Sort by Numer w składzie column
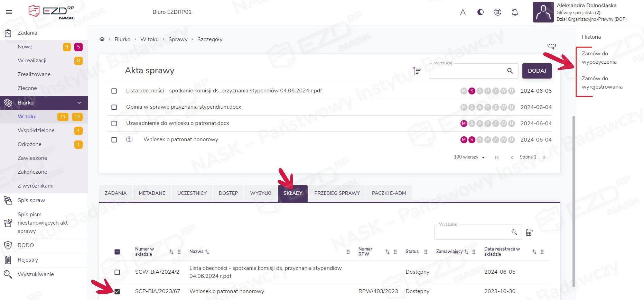Viewport: 644px width, 300px height. 171,252
